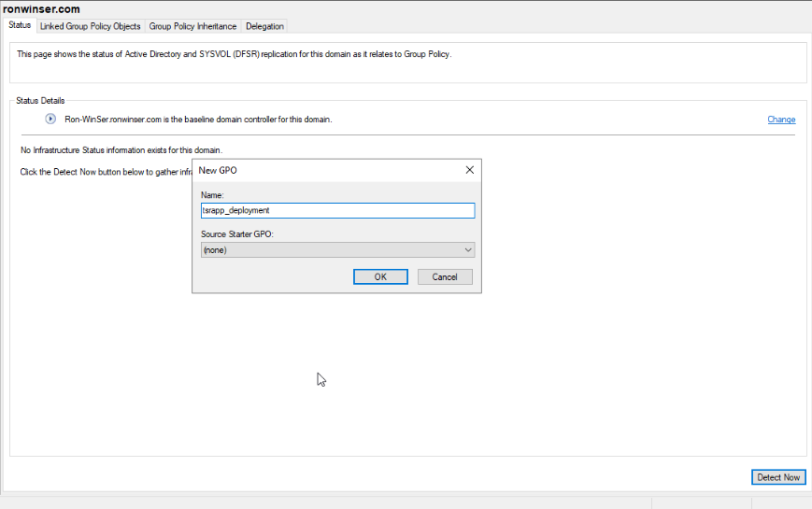This screenshot has height=509, width=812.
Task: Click the Ron-WinSer.ronwinser.com baseline controller text
Action: coord(198,120)
